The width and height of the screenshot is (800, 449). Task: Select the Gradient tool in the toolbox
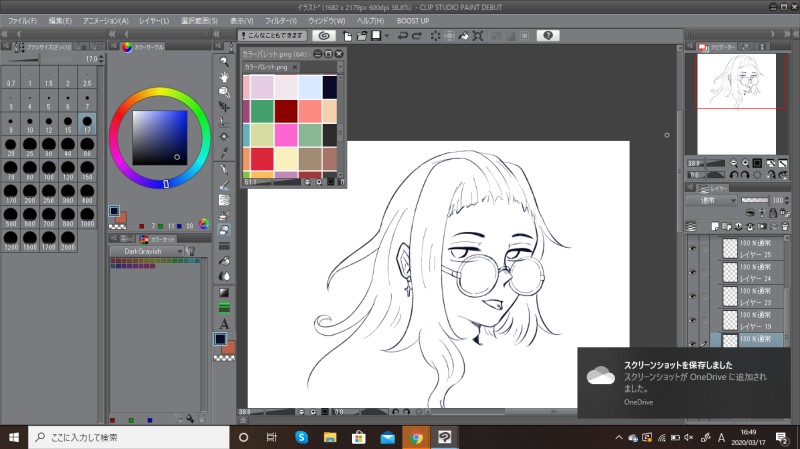click(224, 292)
